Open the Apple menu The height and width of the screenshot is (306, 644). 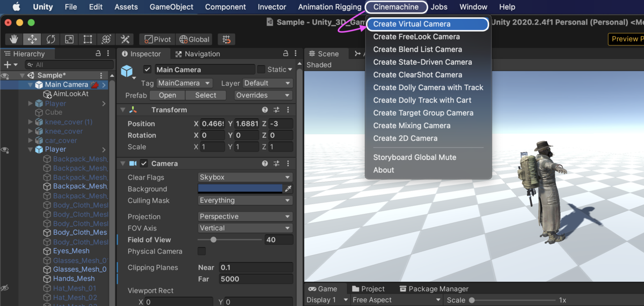pyautogui.click(x=16, y=7)
